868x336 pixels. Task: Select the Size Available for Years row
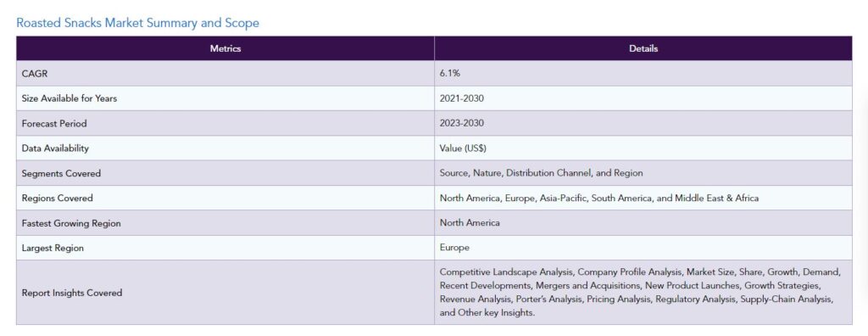click(434, 98)
